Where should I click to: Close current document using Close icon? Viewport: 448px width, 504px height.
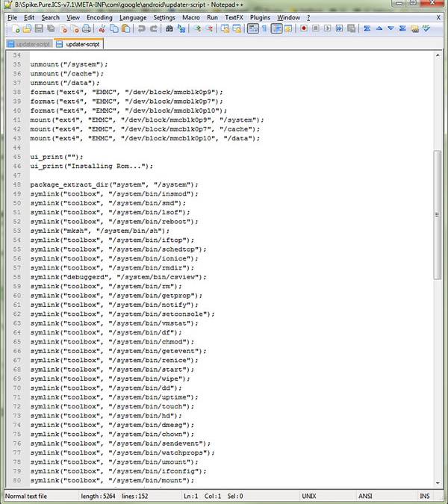point(63,29)
